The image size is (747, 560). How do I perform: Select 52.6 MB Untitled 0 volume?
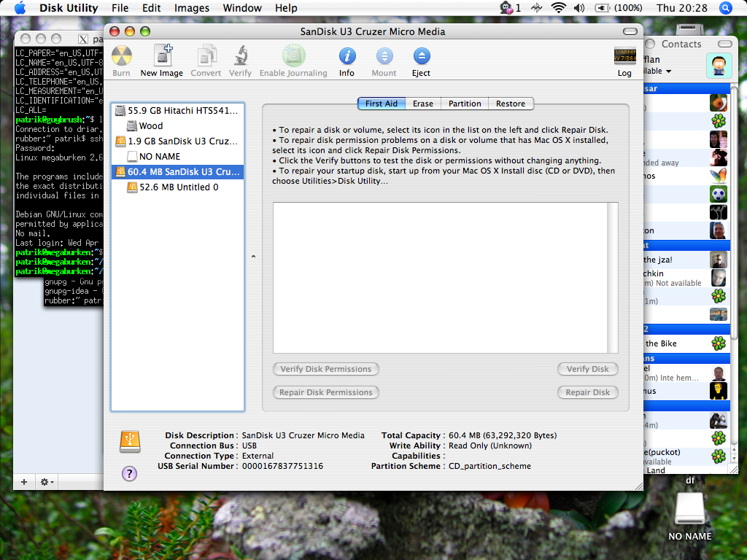[x=178, y=187]
